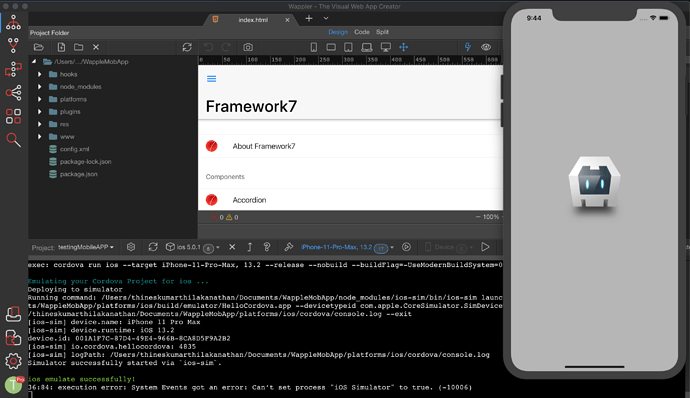Select the index.html tab
This screenshot has height=398, width=690.
click(x=253, y=20)
